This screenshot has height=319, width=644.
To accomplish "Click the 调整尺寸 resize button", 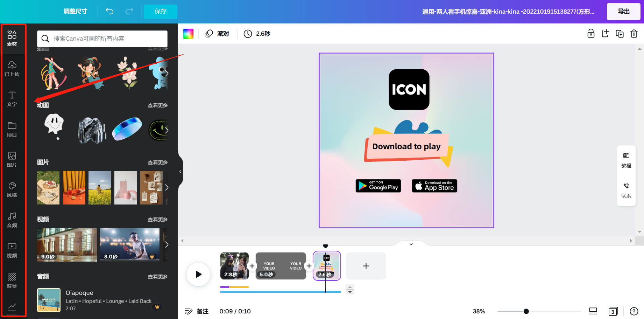I will click(75, 12).
